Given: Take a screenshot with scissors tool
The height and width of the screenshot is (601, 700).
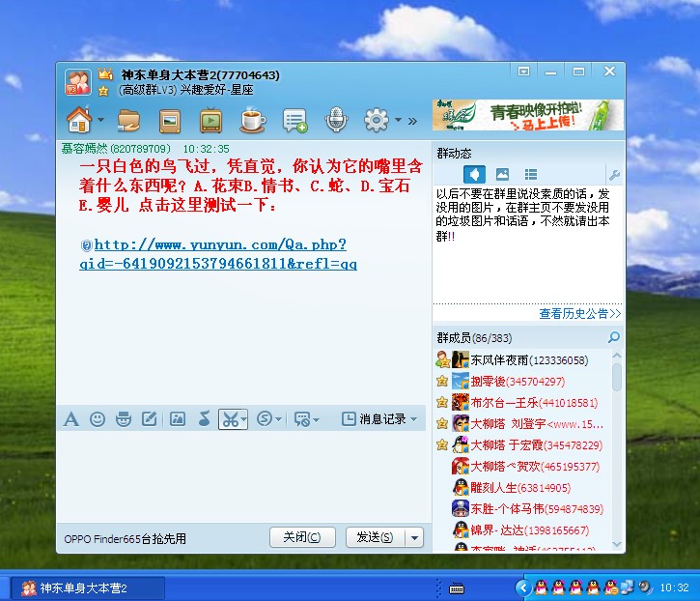Looking at the screenshot, I should point(230,419).
